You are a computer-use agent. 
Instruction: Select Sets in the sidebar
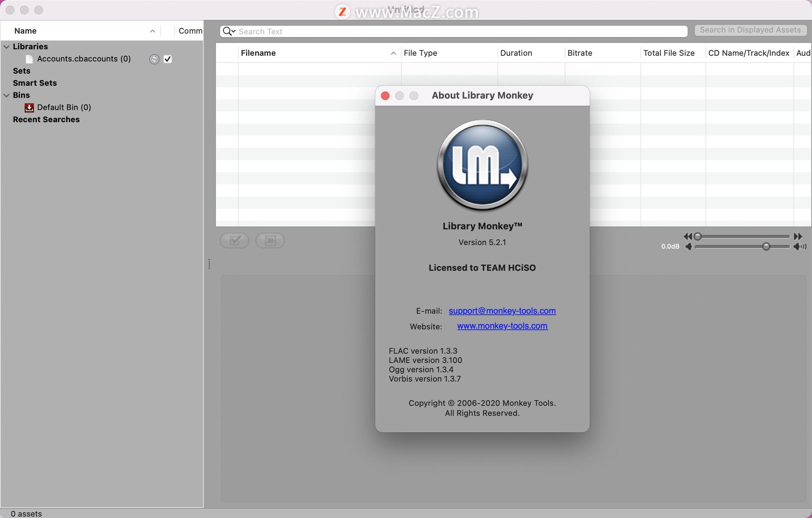[21, 71]
